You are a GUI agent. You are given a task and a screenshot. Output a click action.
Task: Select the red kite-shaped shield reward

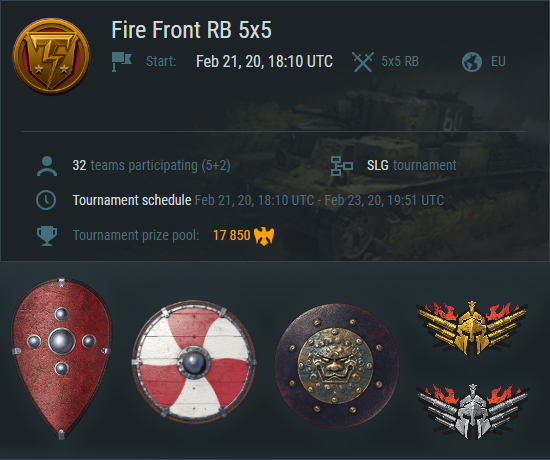[x=62, y=359]
